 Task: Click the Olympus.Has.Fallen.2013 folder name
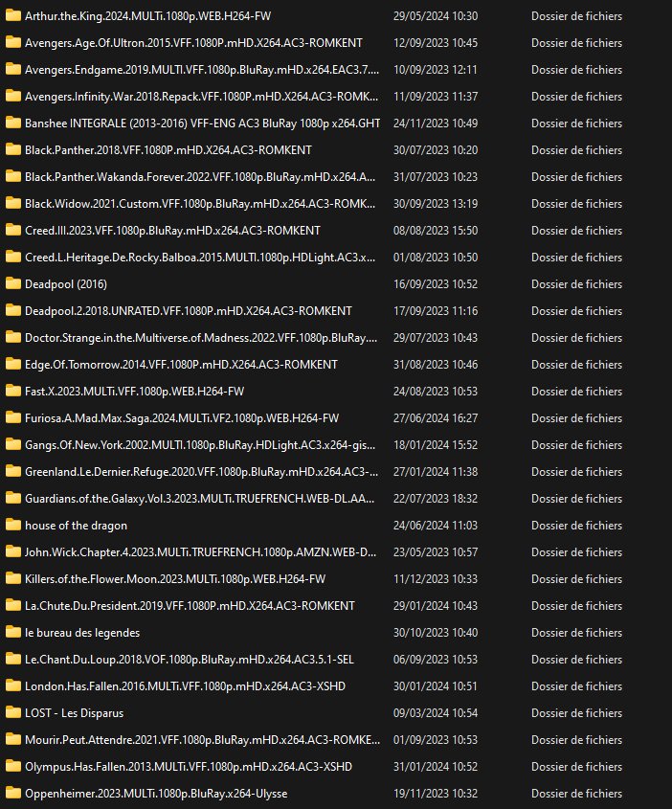click(x=189, y=767)
